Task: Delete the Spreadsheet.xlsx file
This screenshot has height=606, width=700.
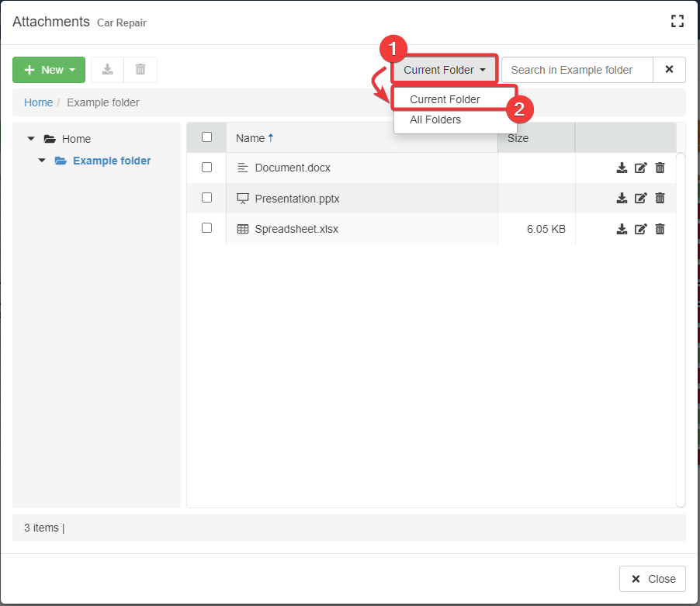Action: point(660,229)
